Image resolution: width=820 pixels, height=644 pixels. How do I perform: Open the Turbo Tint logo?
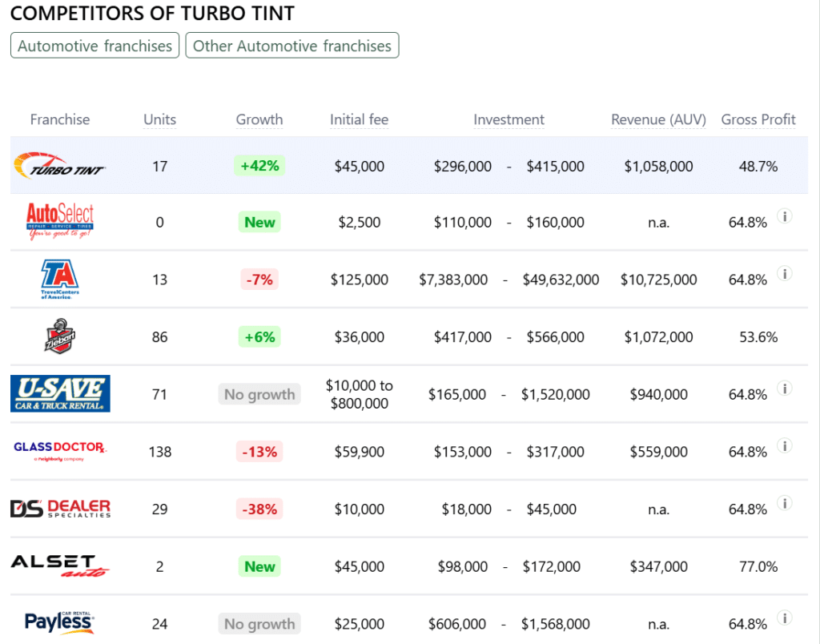click(59, 166)
